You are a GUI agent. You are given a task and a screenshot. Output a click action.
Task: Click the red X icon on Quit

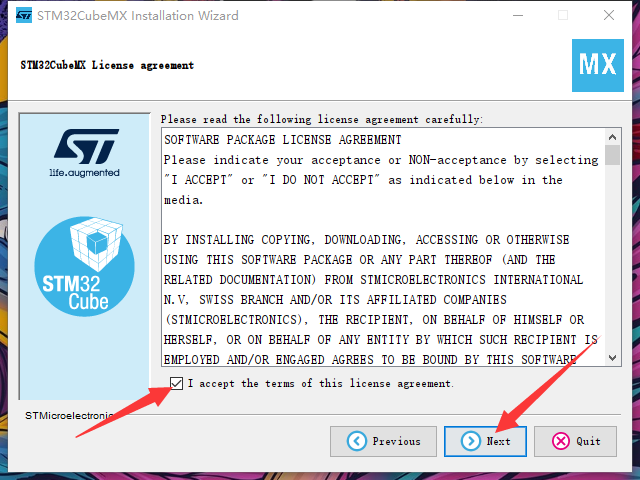click(561, 441)
